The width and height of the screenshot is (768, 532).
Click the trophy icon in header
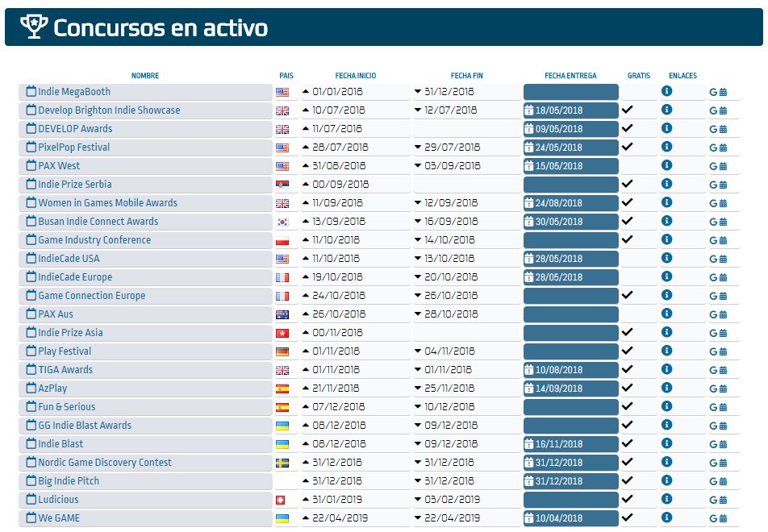coord(34,27)
